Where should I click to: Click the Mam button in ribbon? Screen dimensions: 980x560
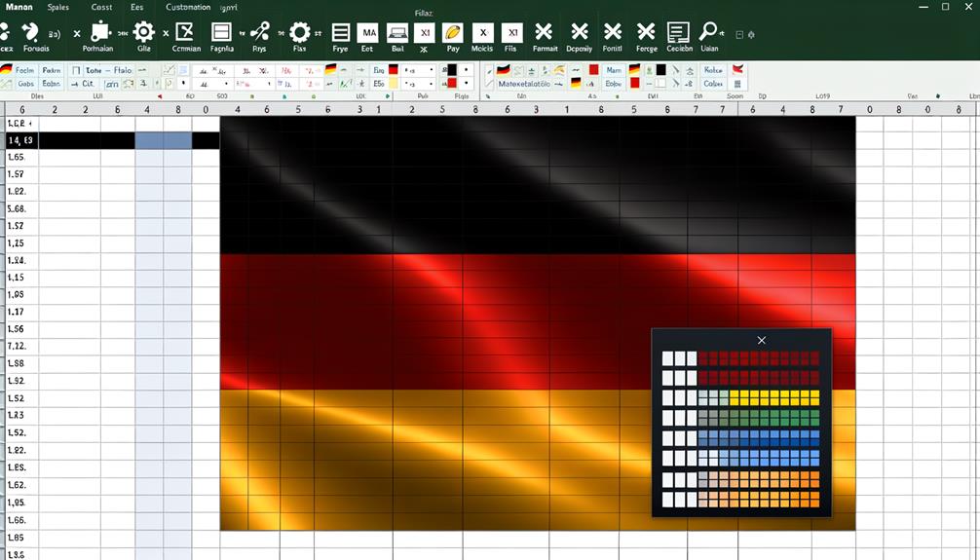tap(614, 70)
